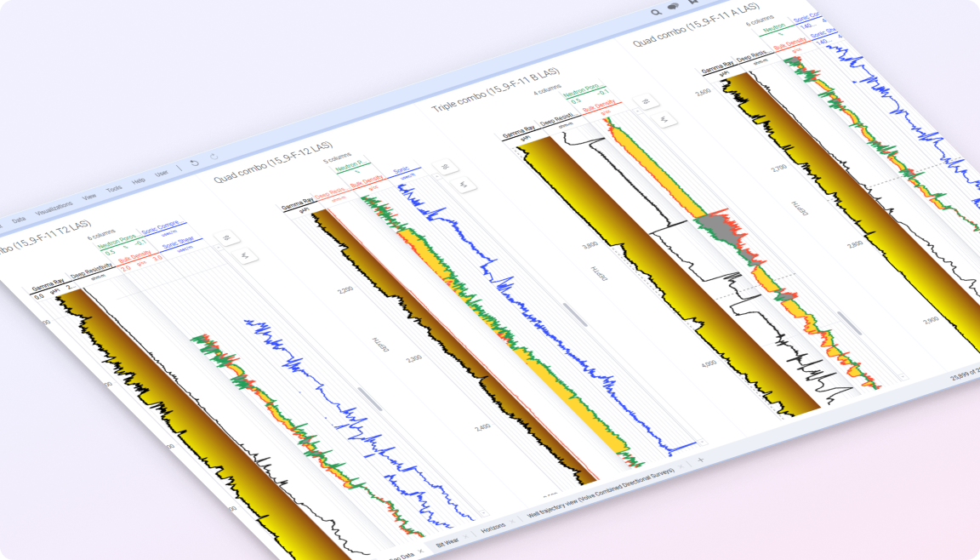Click settings icon in Quad combo 15_9-F-12 panel
The height and width of the screenshot is (560, 980).
[x=444, y=168]
